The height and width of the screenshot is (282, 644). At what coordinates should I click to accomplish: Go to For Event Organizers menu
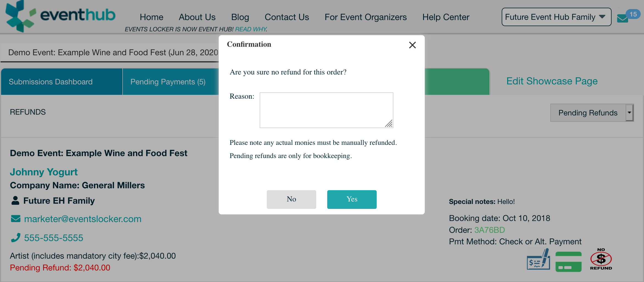[x=365, y=17]
